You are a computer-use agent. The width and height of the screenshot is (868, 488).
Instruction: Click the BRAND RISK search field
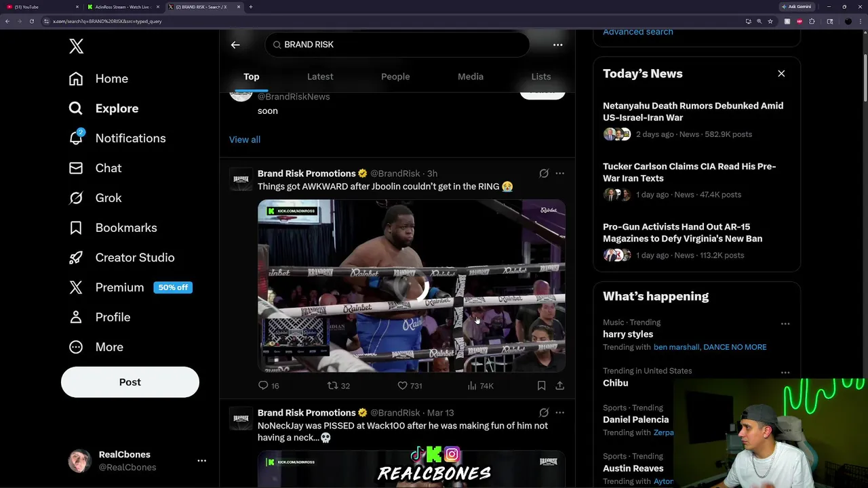click(x=397, y=45)
